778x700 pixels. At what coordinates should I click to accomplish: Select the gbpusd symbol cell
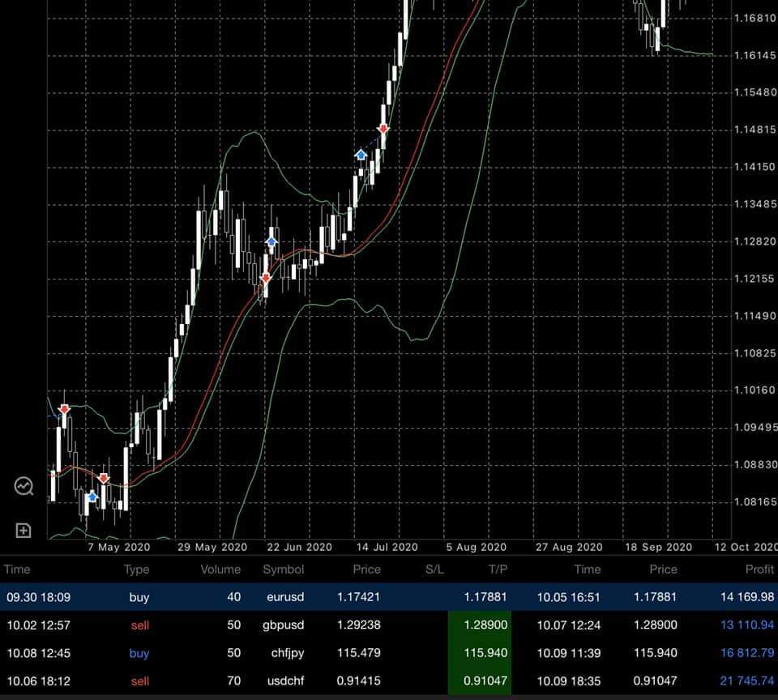click(284, 625)
